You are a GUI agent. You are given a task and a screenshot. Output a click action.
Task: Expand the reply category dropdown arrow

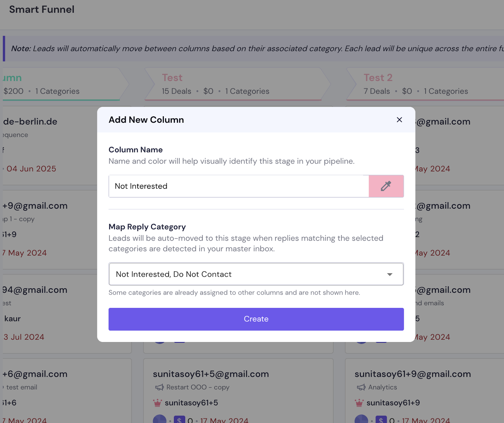click(x=390, y=274)
